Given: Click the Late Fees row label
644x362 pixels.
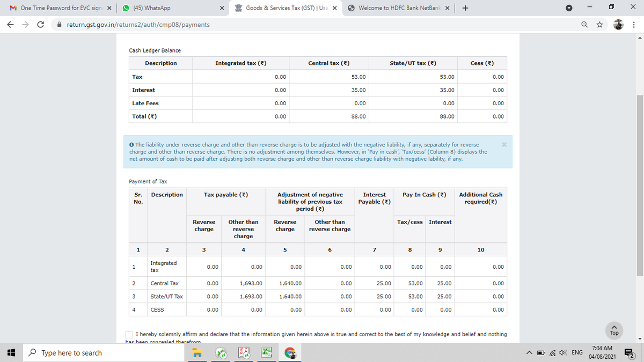Looking at the screenshot, I should coord(145,103).
